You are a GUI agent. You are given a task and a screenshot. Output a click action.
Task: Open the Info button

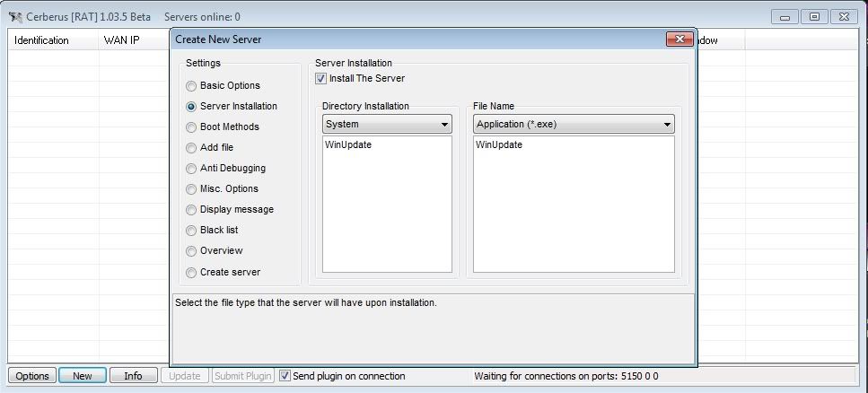coord(134,376)
